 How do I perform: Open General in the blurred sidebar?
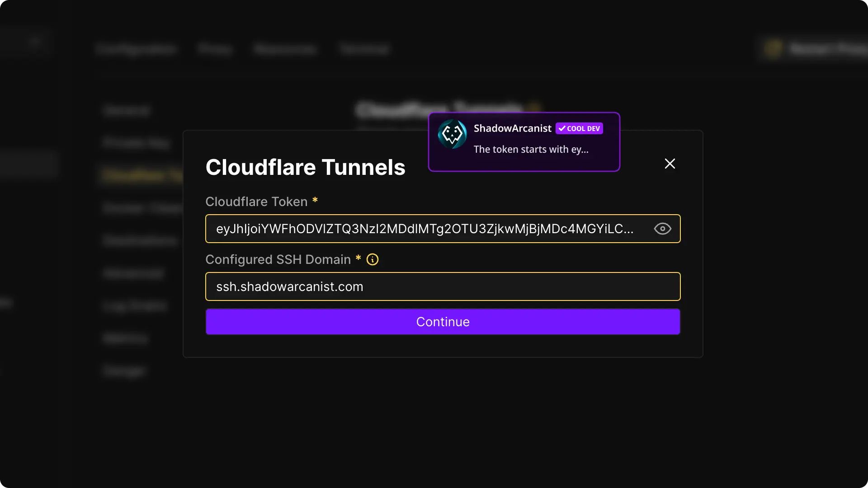click(x=127, y=111)
